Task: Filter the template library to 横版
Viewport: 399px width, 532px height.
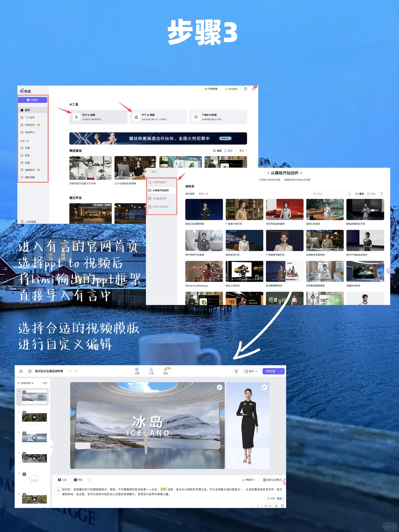Action: point(360,194)
